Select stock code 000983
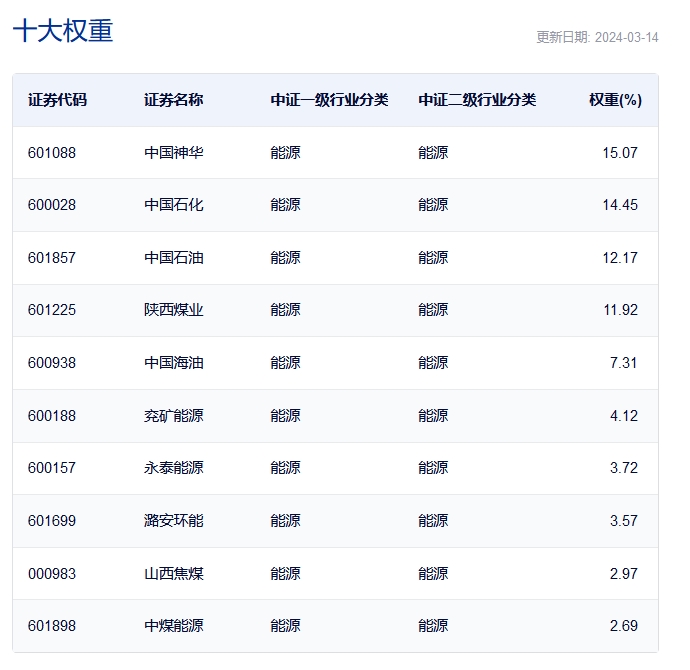Screen dimensions: 690x670 pos(52,573)
